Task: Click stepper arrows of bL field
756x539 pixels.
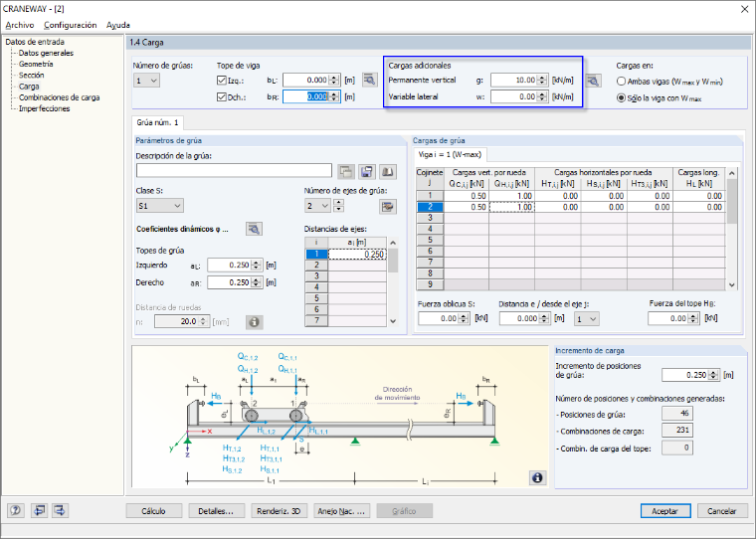Action: (334, 80)
